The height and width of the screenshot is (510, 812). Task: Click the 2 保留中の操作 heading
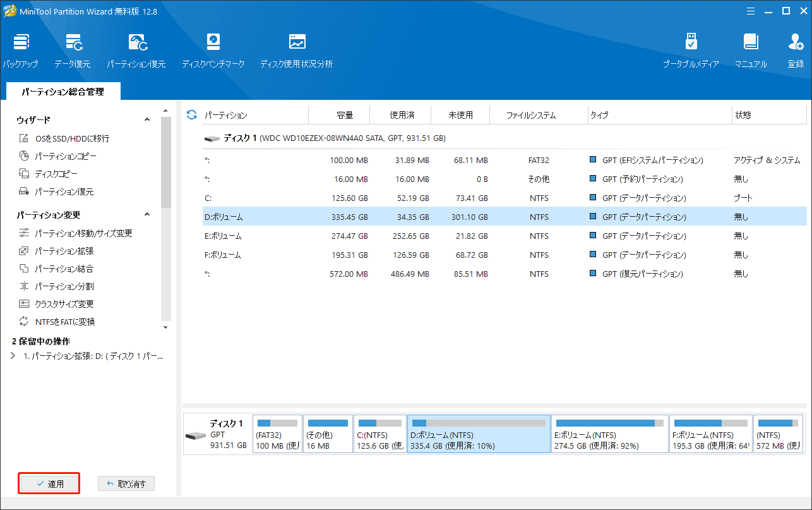[41, 341]
